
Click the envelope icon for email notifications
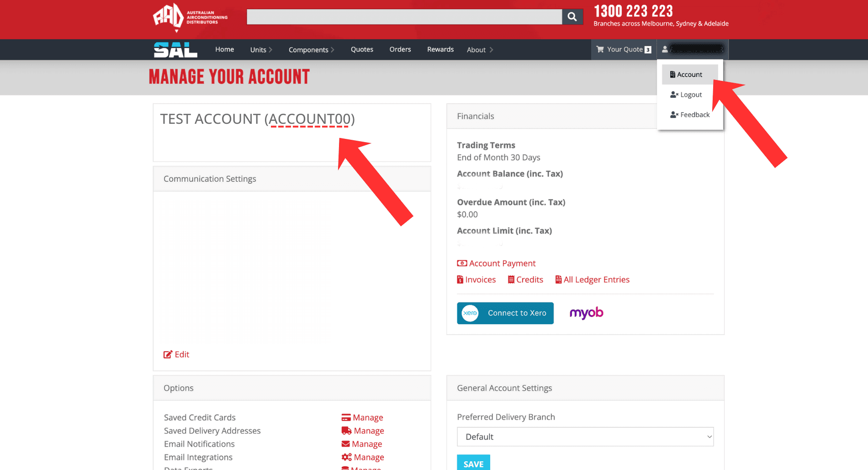(x=345, y=444)
